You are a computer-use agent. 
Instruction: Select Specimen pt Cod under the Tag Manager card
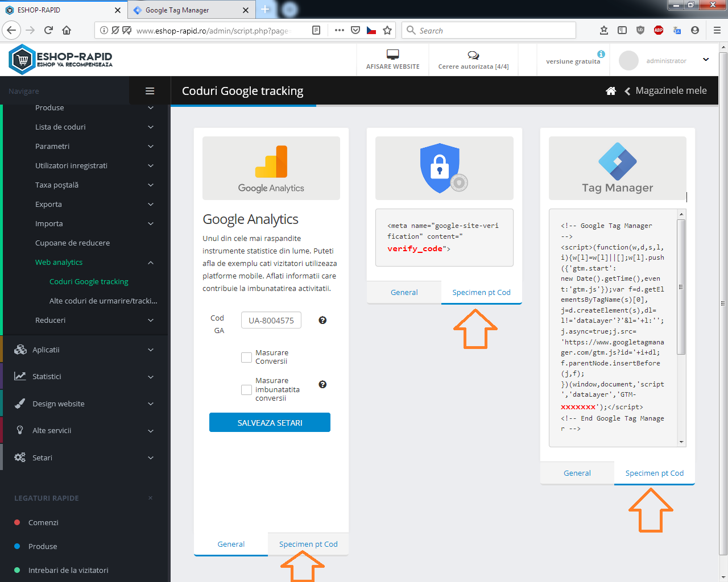(655, 473)
